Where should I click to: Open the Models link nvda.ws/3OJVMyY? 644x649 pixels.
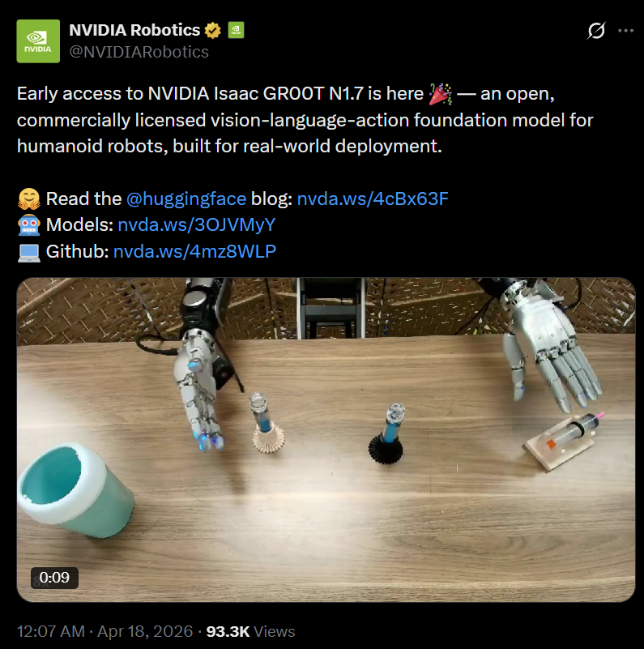click(x=197, y=225)
